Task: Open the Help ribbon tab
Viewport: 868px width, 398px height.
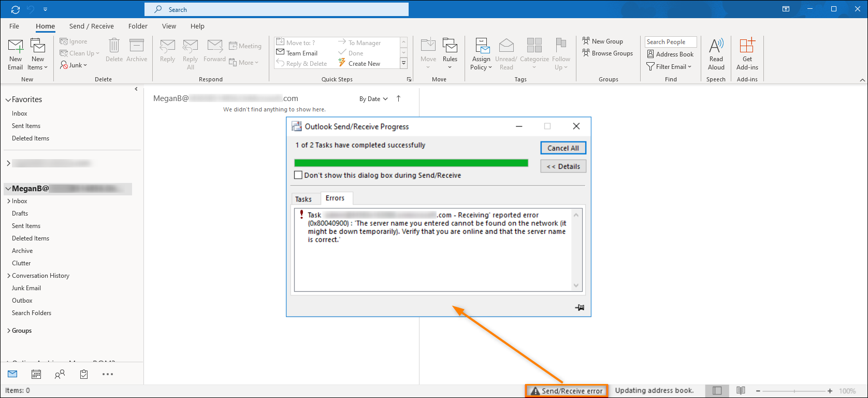Action: coord(197,26)
